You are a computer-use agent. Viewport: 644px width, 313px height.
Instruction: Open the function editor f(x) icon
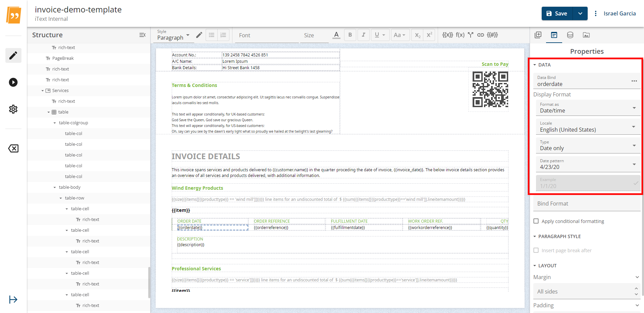(x=461, y=35)
